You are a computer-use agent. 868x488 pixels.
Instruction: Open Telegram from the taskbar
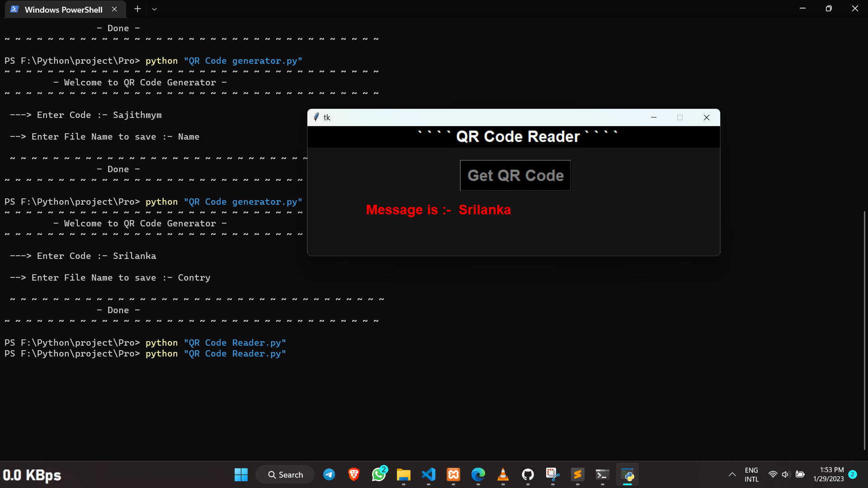[329, 474]
